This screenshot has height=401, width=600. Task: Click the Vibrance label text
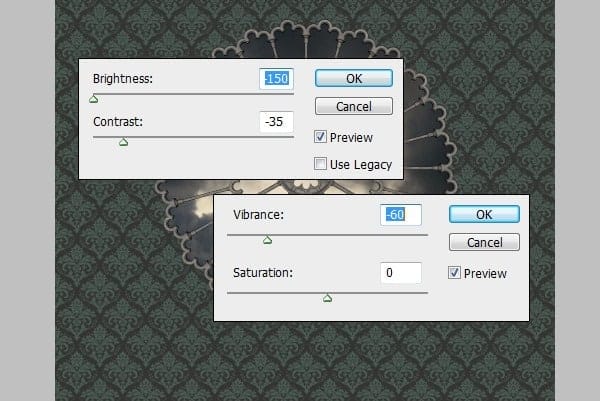(x=260, y=215)
